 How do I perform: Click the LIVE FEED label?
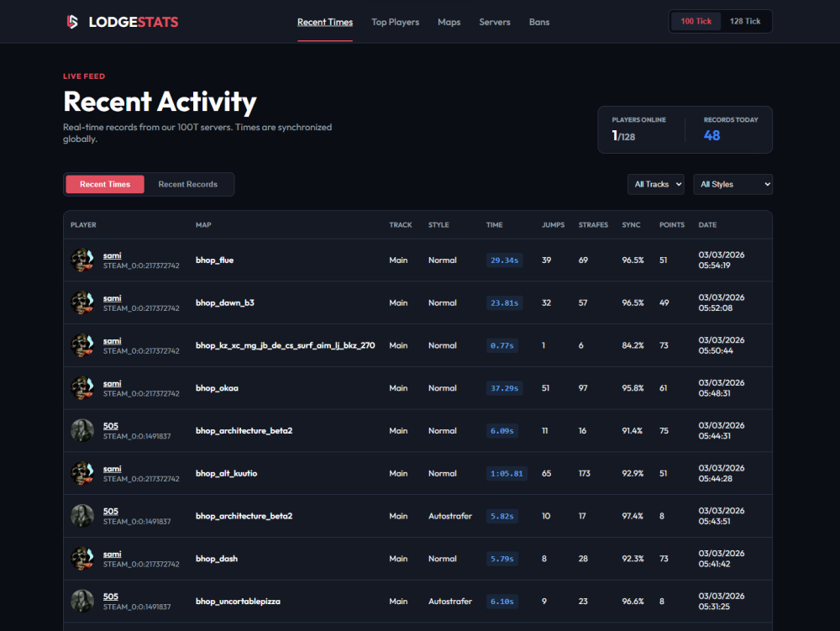[x=84, y=76]
